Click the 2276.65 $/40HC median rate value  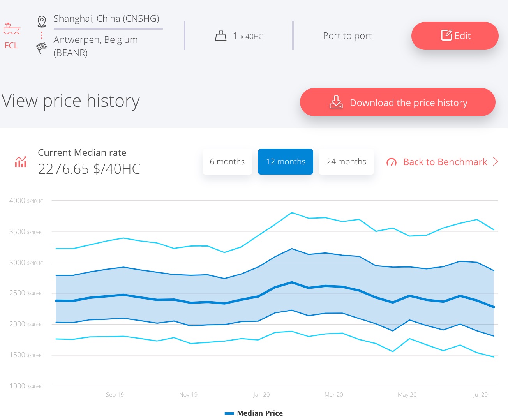[x=89, y=169]
